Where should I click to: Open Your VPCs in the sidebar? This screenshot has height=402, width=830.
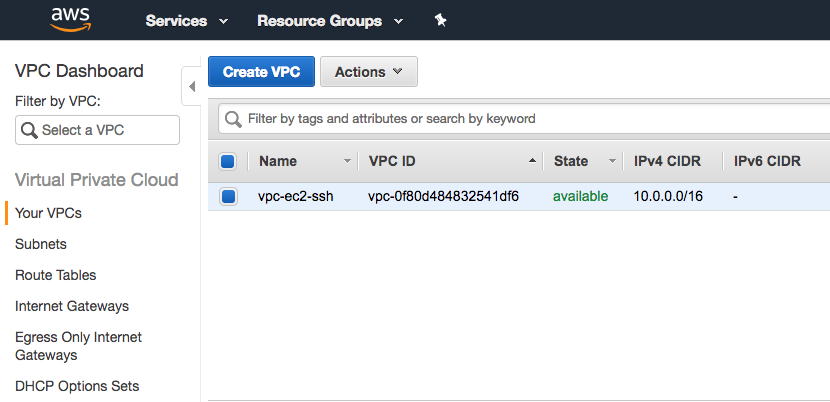[48, 213]
